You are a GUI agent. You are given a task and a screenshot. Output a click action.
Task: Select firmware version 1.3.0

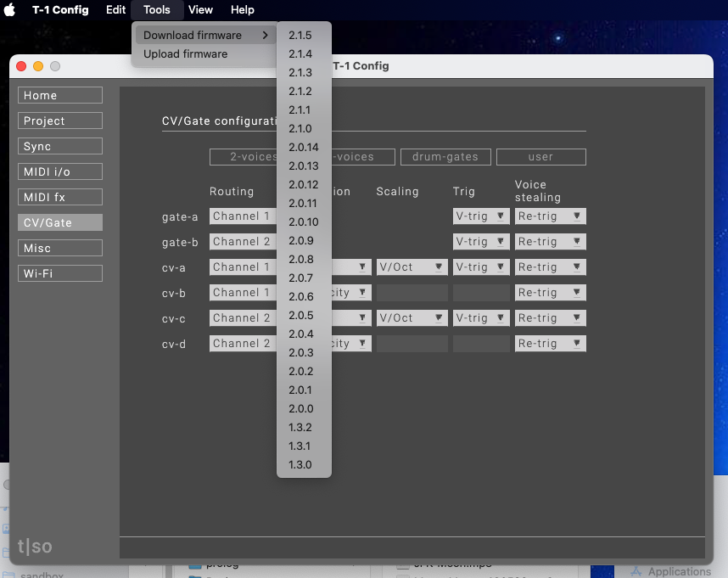pos(304,465)
